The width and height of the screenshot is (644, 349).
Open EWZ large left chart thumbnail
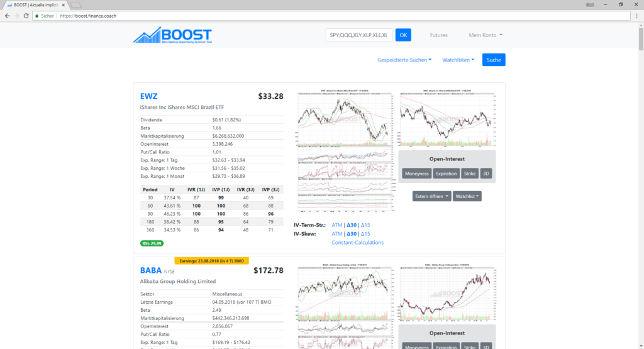pyautogui.click(x=345, y=150)
